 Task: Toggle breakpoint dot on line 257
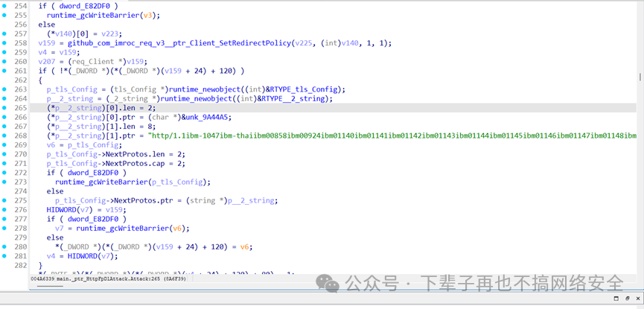click(4, 34)
